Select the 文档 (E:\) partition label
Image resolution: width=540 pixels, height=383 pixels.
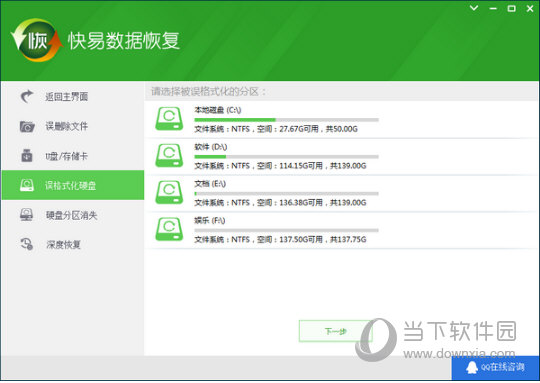point(210,184)
